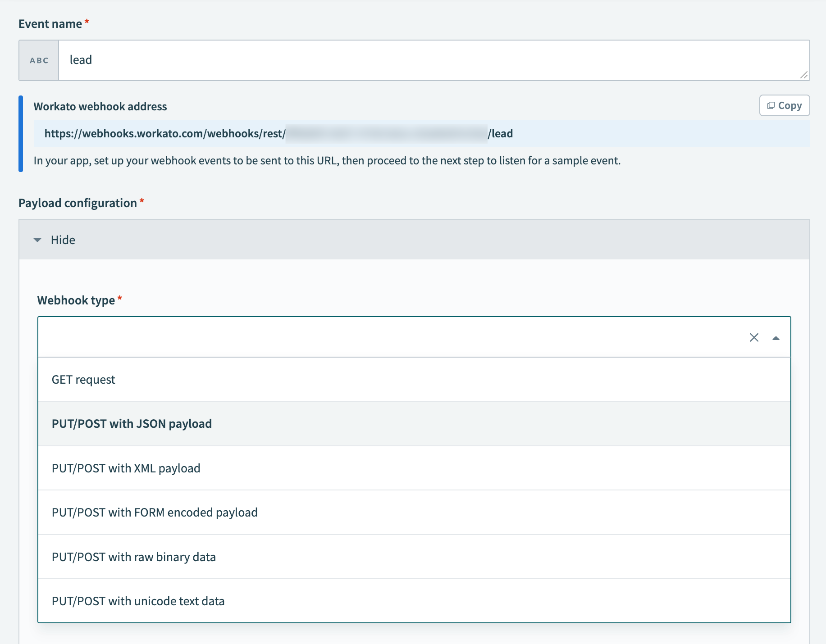Click the Hide disclosure triangle

37,240
